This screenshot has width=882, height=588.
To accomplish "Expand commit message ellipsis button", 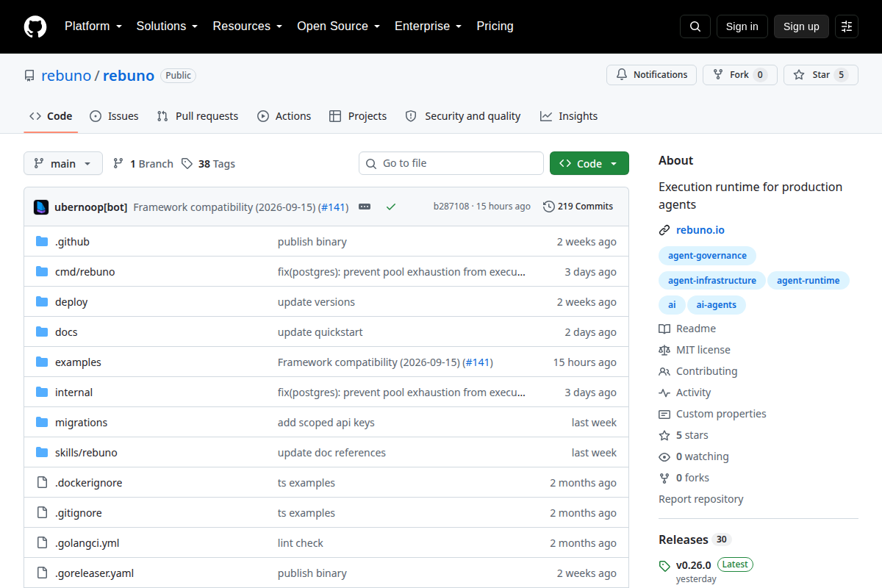I will point(365,207).
